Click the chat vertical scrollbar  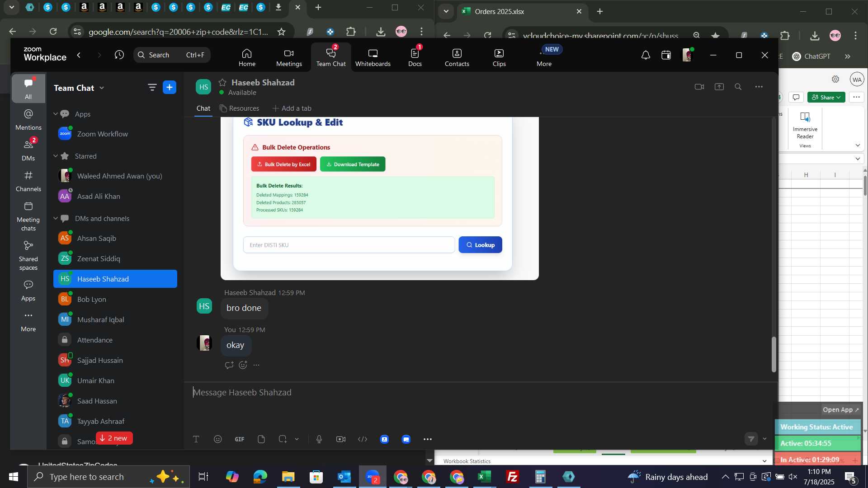coord(774,355)
